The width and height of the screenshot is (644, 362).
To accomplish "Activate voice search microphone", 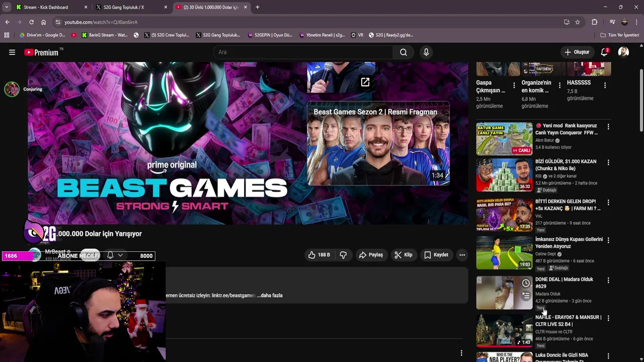I will [426, 52].
